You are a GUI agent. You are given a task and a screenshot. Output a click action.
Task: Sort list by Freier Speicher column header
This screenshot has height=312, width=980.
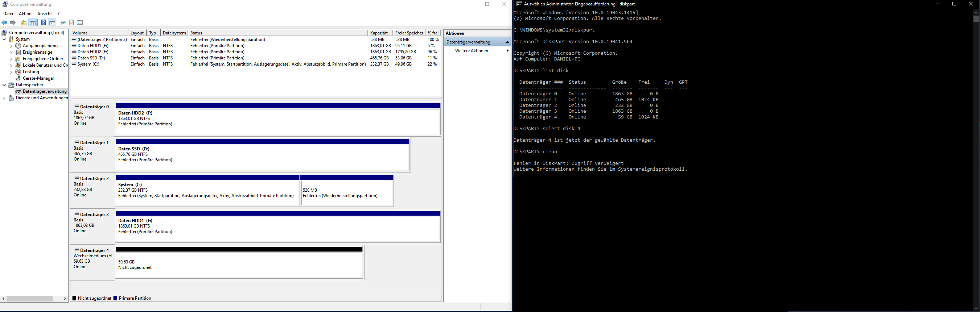click(x=409, y=33)
